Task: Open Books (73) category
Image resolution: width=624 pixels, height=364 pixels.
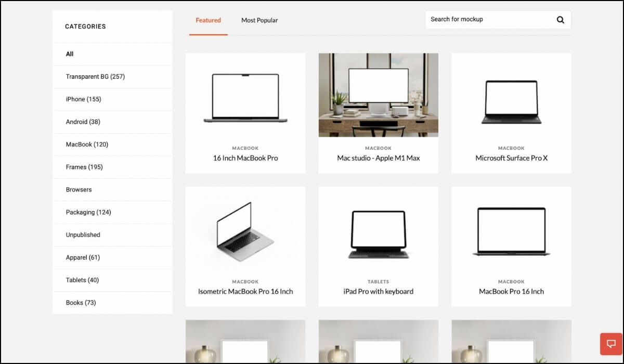Action: [x=112, y=303]
